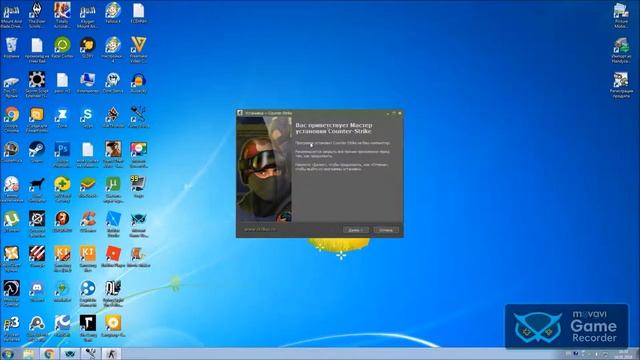Open the Fraps 99 desktop shortcut
The image size is (640, 360).
click(138, 187)
